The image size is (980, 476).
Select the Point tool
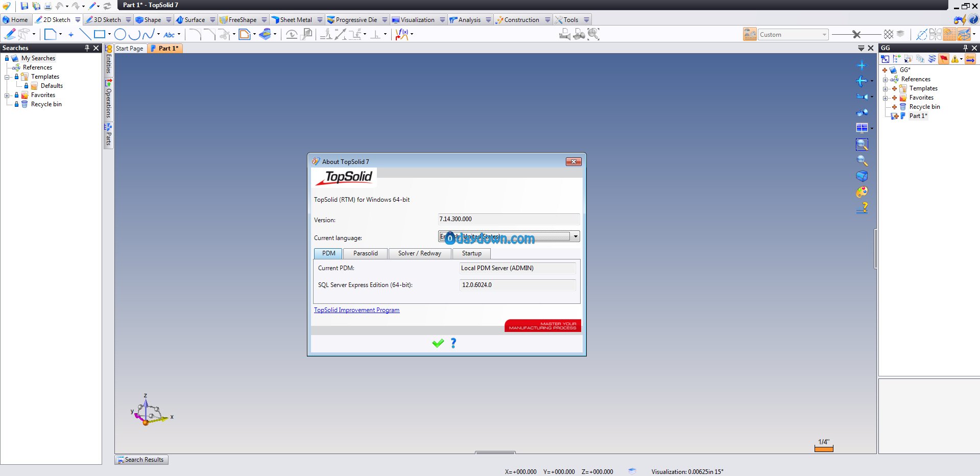click(x=71, y=35)
